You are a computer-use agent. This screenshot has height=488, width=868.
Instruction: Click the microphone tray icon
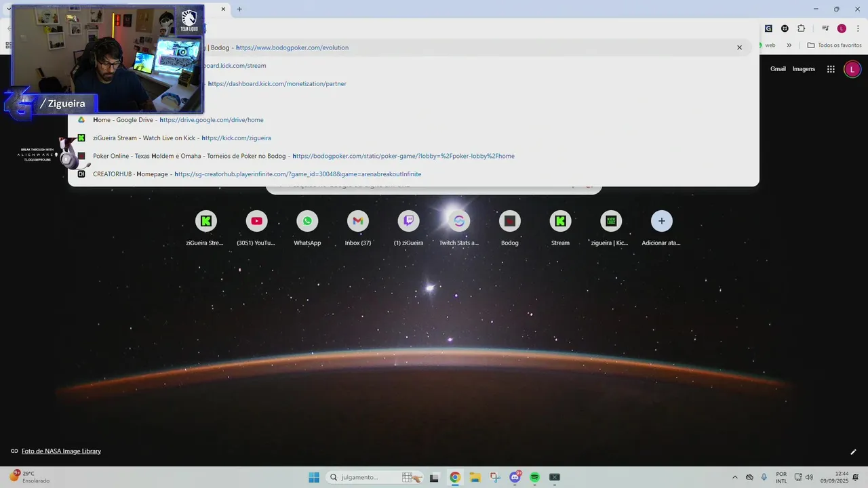[764, 477]
